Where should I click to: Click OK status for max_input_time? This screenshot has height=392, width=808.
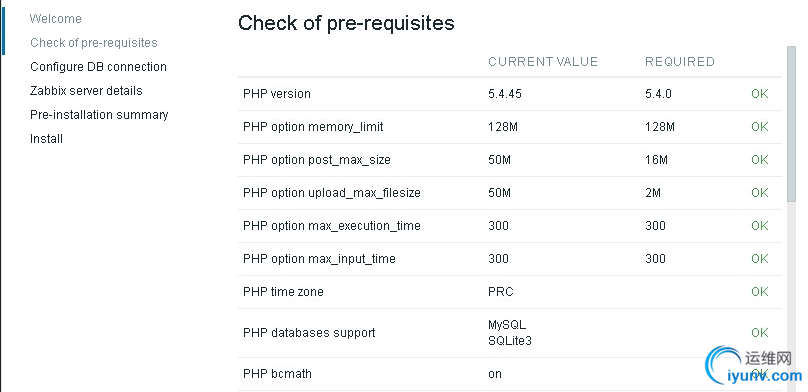[x=760, y=259]
